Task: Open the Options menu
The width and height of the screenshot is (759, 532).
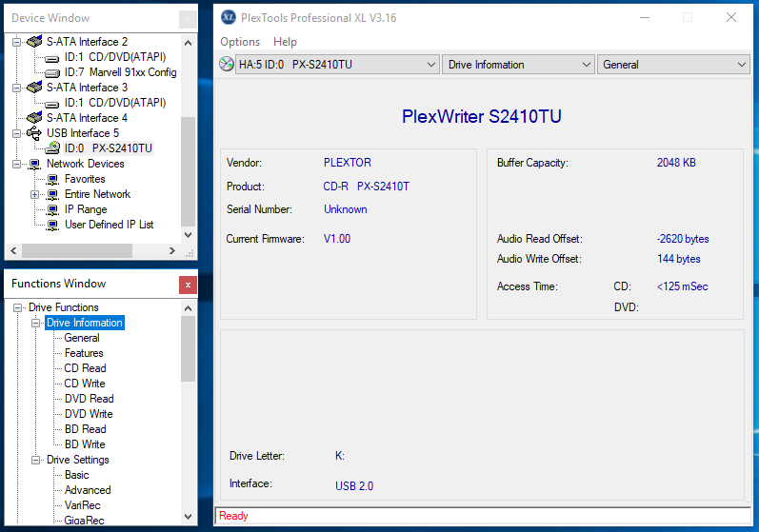Action: (240, 42)
